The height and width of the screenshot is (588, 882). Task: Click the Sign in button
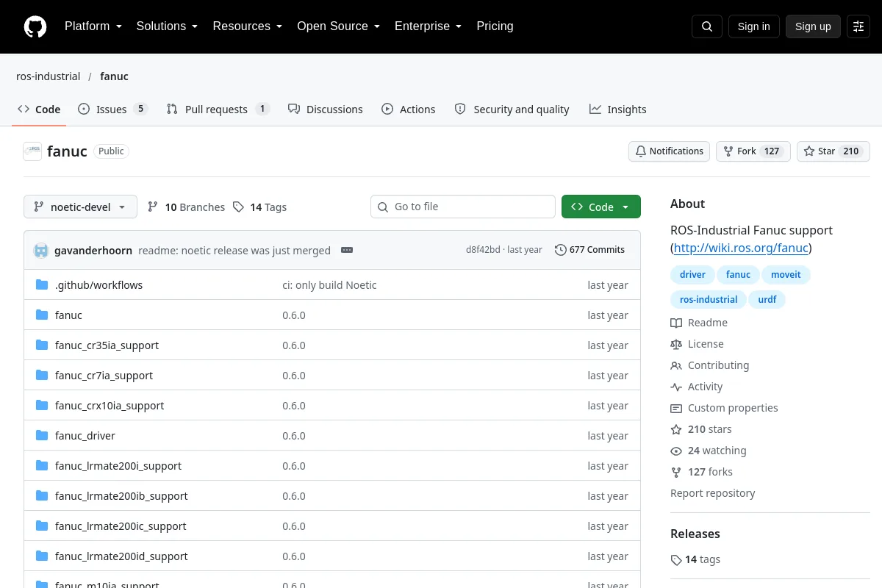pyautogui.click(x=754, y=26)
